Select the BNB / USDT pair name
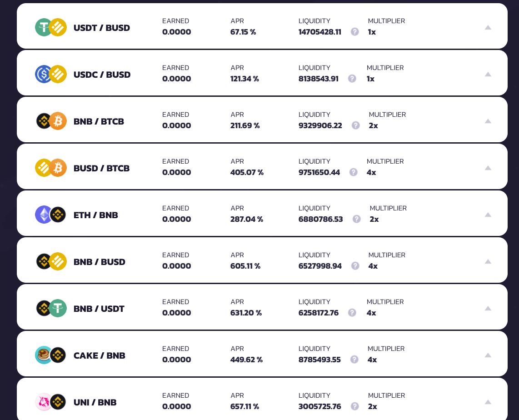519x420 pixels. click(x=99, y=309)
